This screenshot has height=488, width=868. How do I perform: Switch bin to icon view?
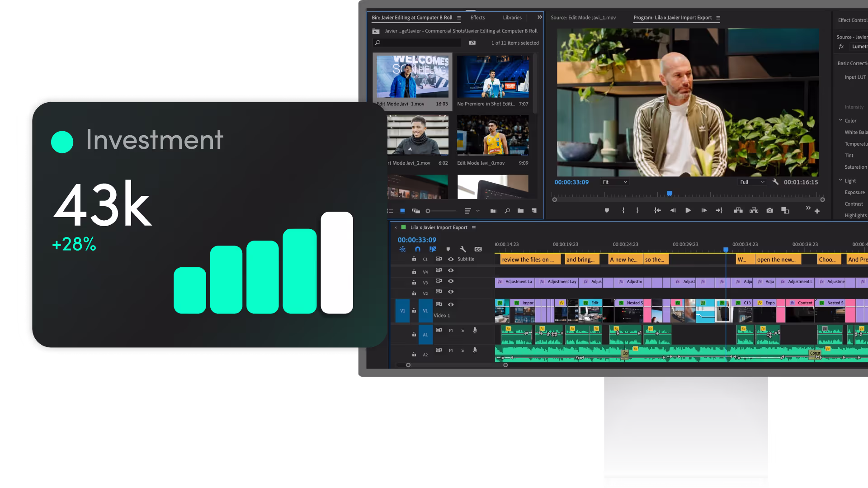(402, 211)
